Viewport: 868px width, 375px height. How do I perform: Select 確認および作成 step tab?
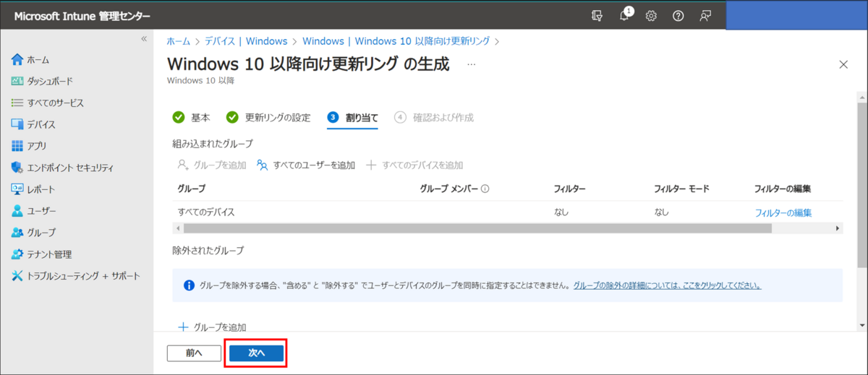pyautogui.click(x=434, y=117)
